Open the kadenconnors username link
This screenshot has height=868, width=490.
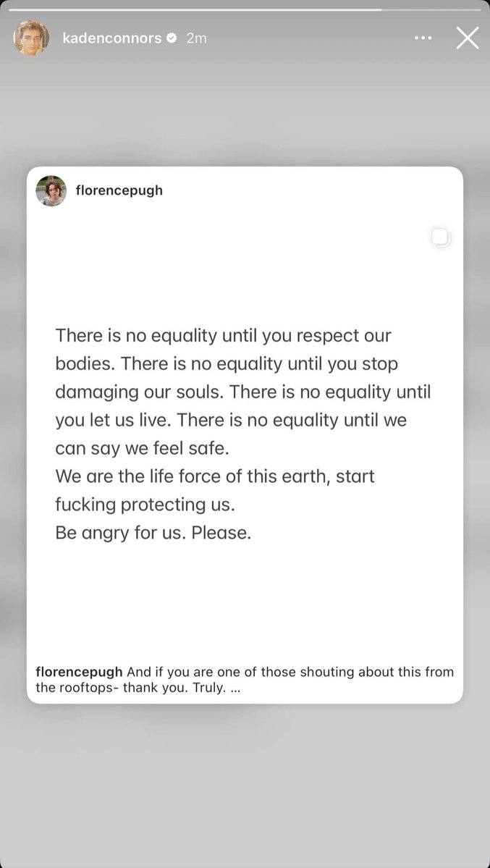pos(112,38)
